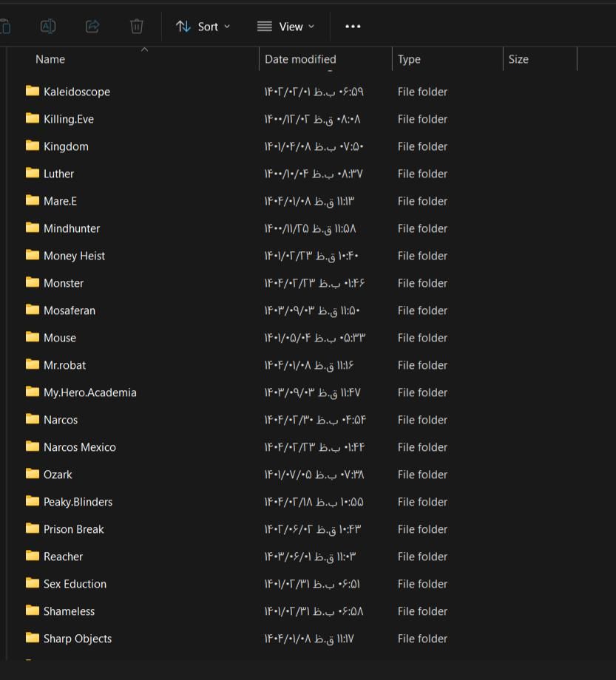Select the Mouse folder icon

click(x=33, y=336)
